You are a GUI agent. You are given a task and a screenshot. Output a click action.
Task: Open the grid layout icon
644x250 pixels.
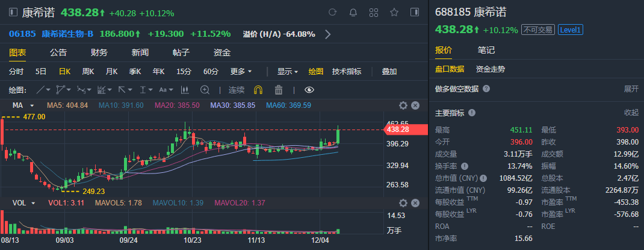point(373,12)
